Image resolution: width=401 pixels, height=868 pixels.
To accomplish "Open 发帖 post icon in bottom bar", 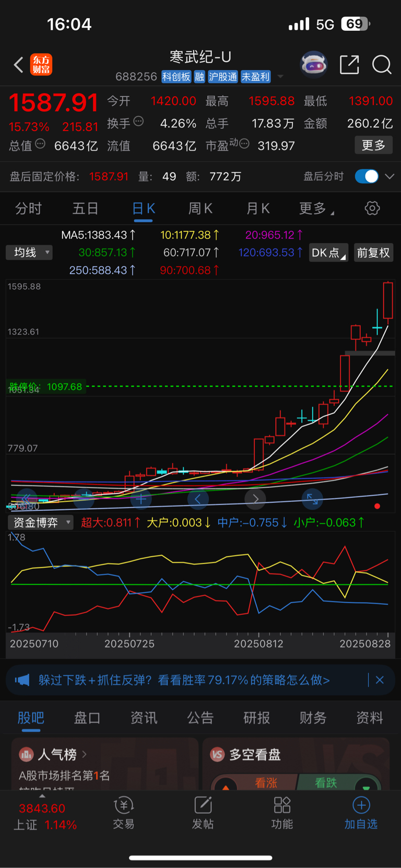I will tap(203, 814).
